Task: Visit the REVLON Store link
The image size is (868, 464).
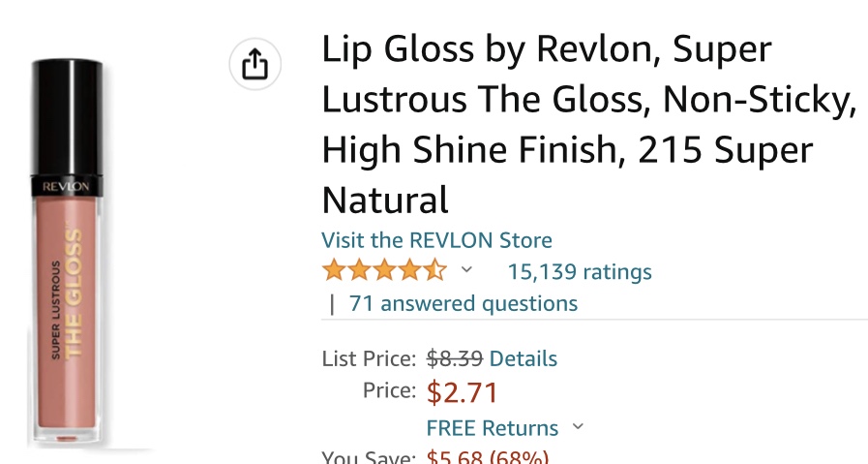Action: (x=436, y=240)
